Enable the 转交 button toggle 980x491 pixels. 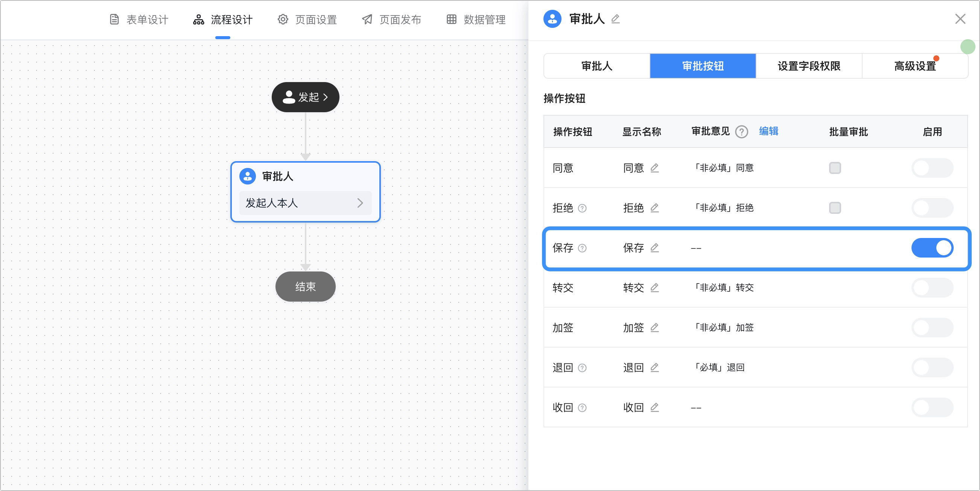tap(932, 288)
